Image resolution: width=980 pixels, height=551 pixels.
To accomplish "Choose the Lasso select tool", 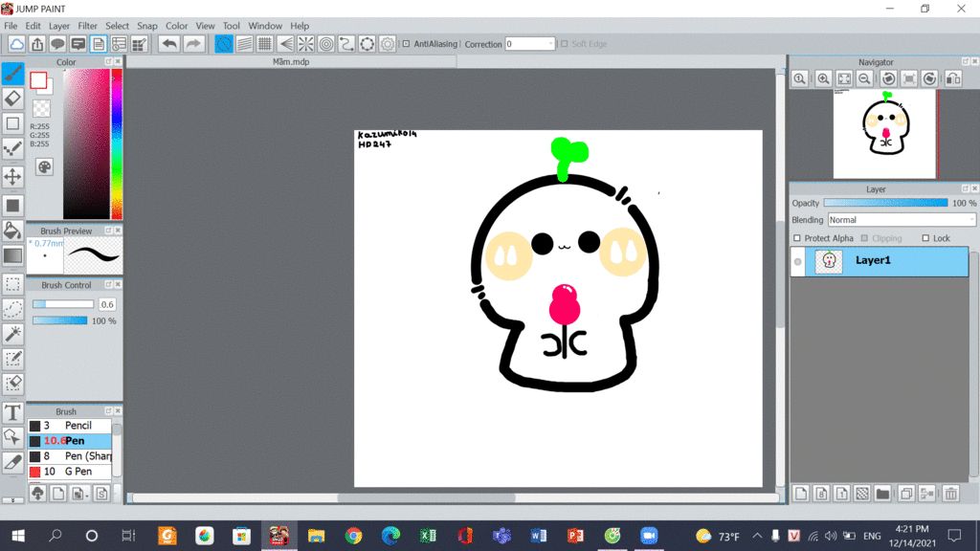I will tap(12, 309).
